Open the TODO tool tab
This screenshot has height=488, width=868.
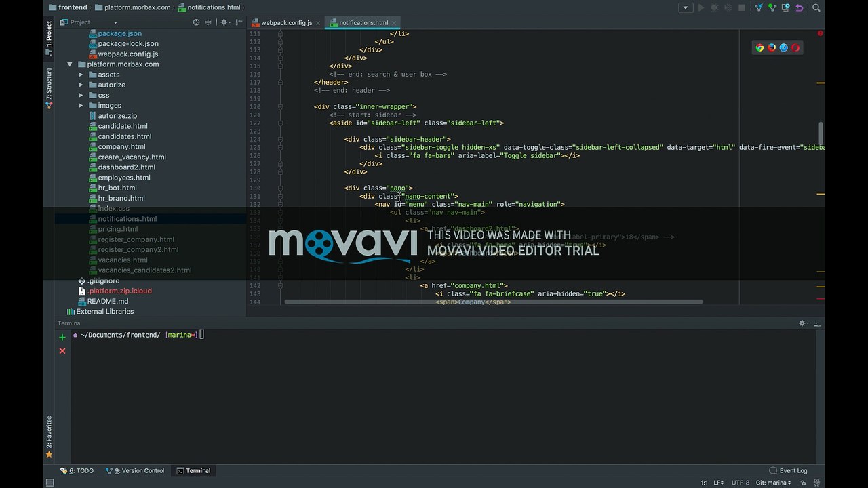coord(77,470)
